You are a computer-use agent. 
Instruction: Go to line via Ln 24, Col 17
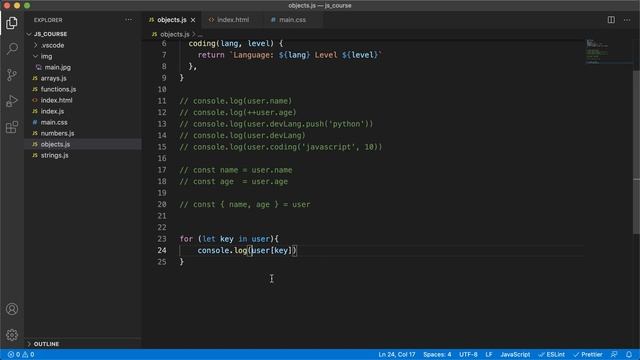tap(396, 354)
